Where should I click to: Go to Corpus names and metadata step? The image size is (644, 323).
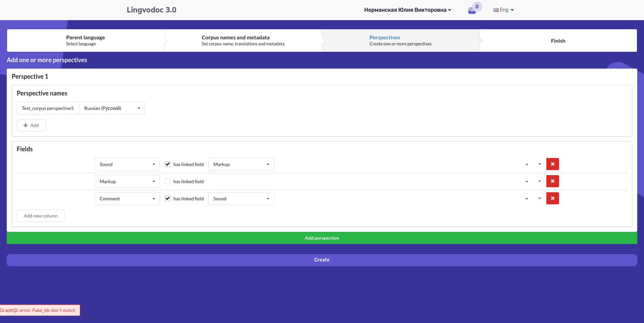(243, 40)
